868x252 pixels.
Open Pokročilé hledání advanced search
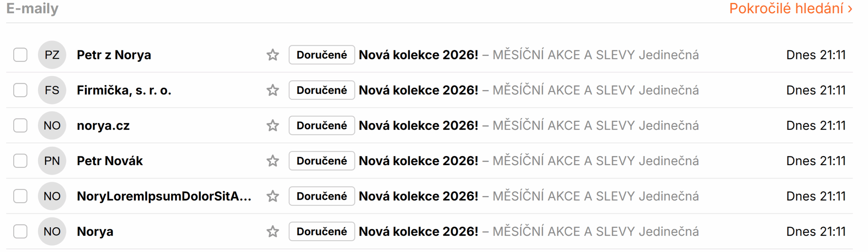pos(790,9)
